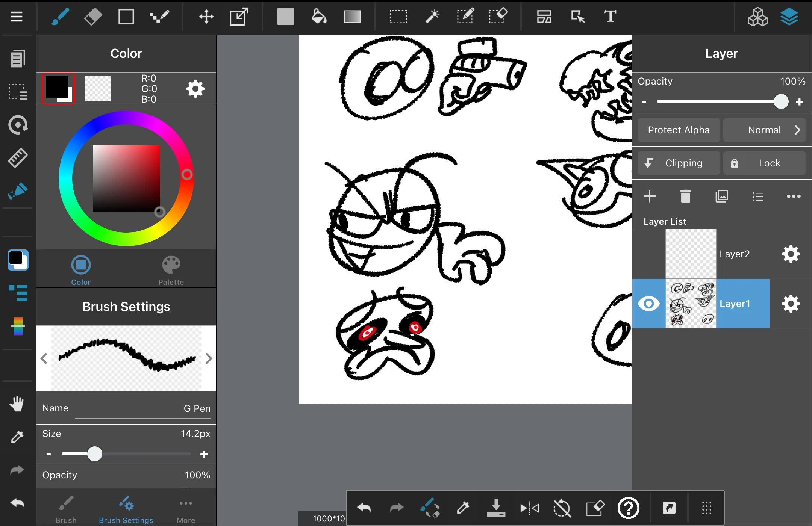Screen dimensions: 812x526
Task: Select the Eraser tool
Action: (93, 17)
